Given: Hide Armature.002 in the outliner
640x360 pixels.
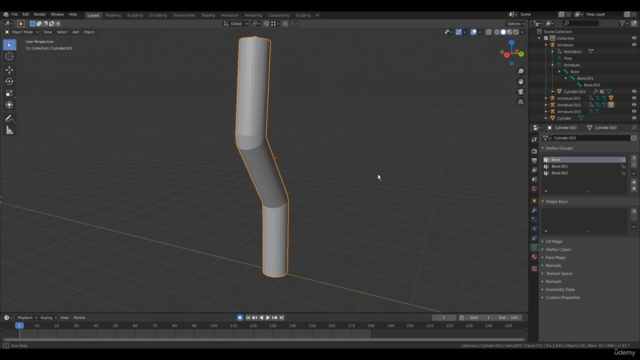Looking at the screenshot, I should pos(634,105).
